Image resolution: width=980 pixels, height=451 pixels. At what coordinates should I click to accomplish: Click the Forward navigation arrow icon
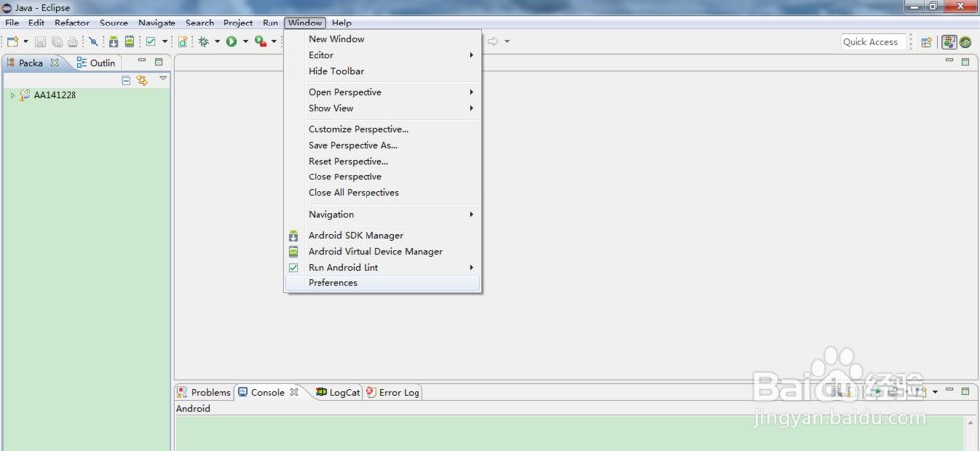[x=493, y=42]
